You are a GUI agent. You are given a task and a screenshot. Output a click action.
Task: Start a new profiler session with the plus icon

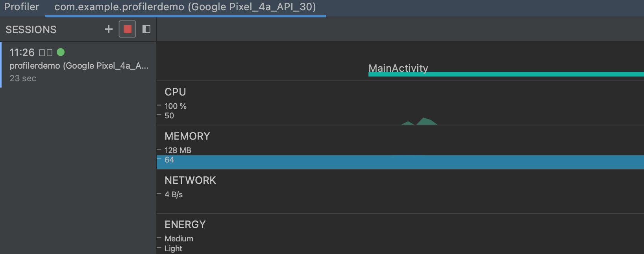108,29
